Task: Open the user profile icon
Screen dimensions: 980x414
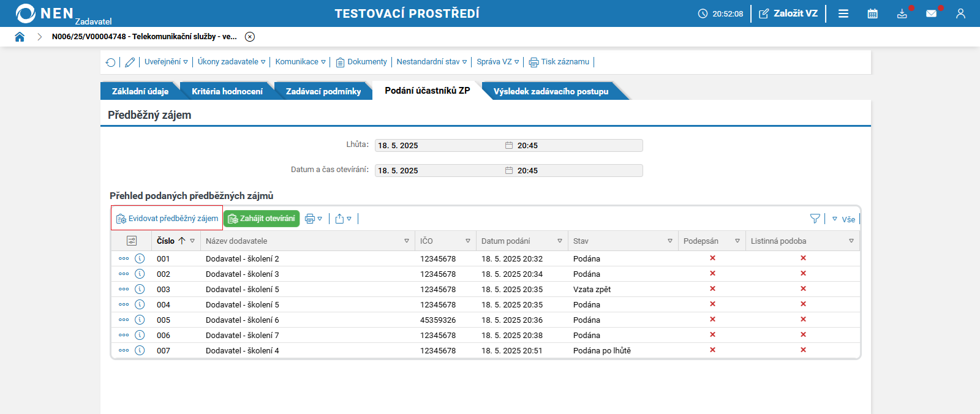Action: (960, 13)
